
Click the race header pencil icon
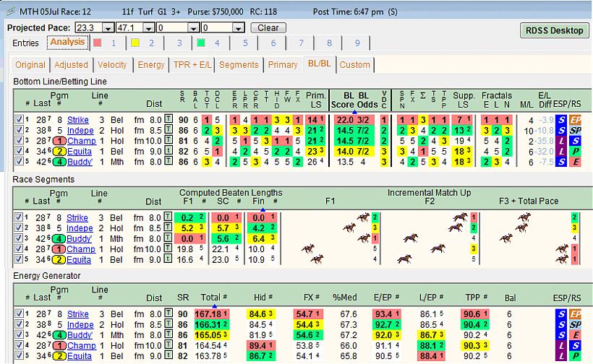click(x=11, y=12)
